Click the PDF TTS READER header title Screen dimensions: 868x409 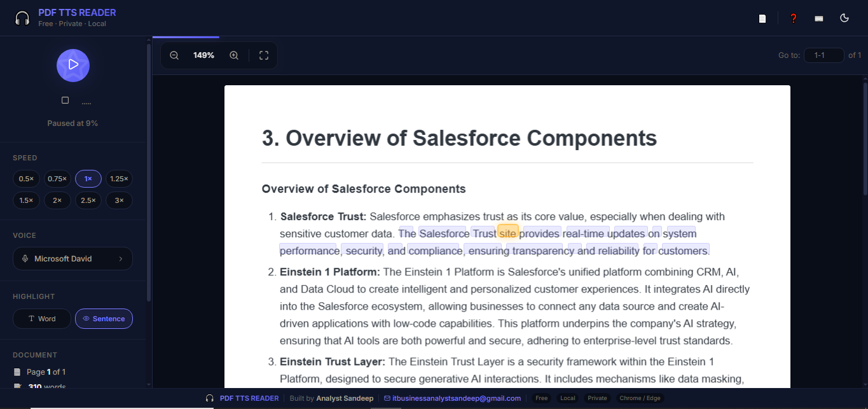[77, 13]
